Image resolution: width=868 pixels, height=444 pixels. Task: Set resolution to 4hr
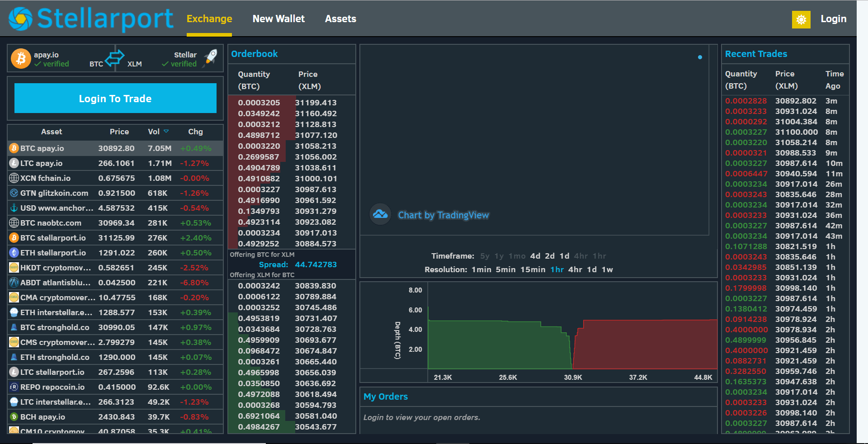[x=575, y=269]
